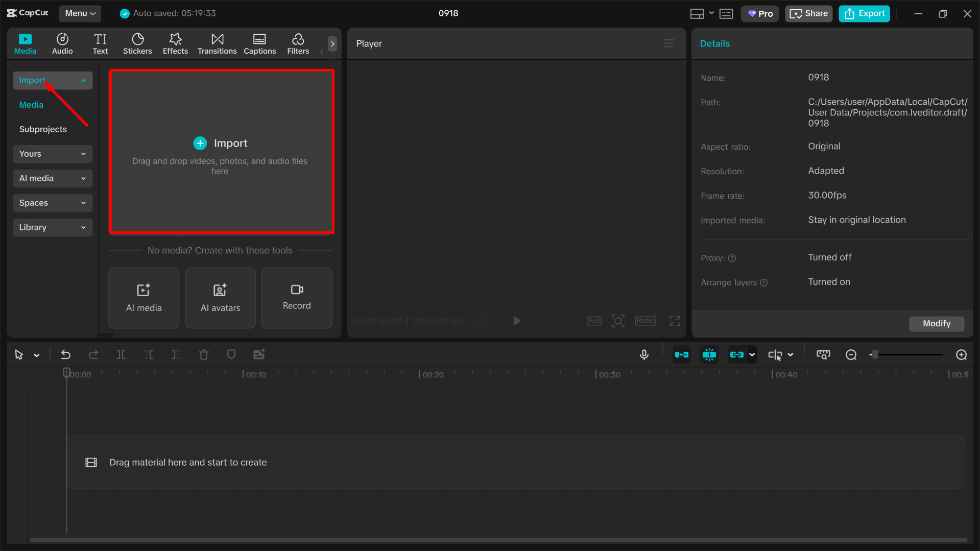Open the Audio panel
980x551 pixels.
point(62,43)
